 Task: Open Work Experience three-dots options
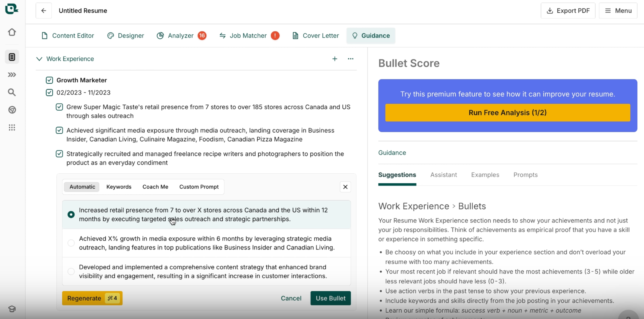pos(350,59)
